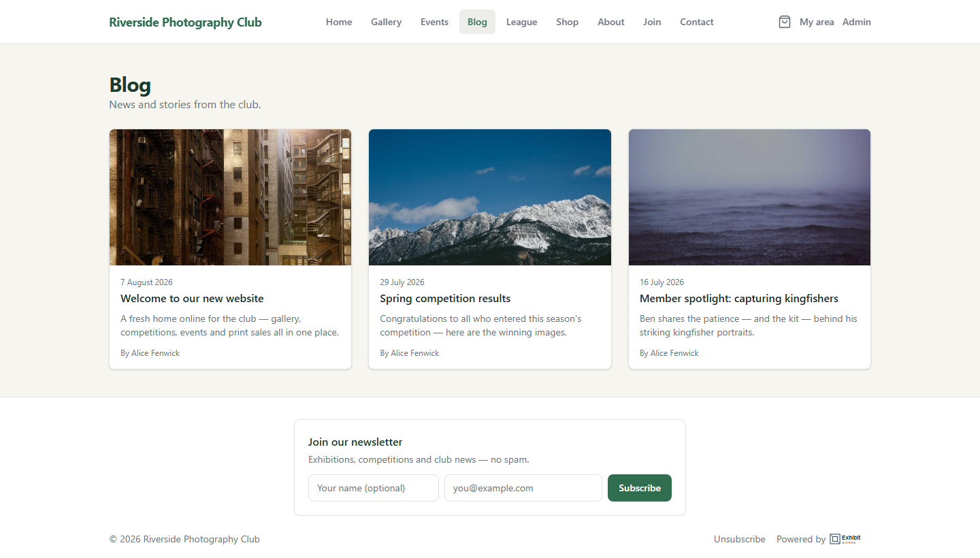The height and width of the screenshot is (558, 980).
Task: Click the Exhibit Works logo in footer
Action: coord(845,539)
